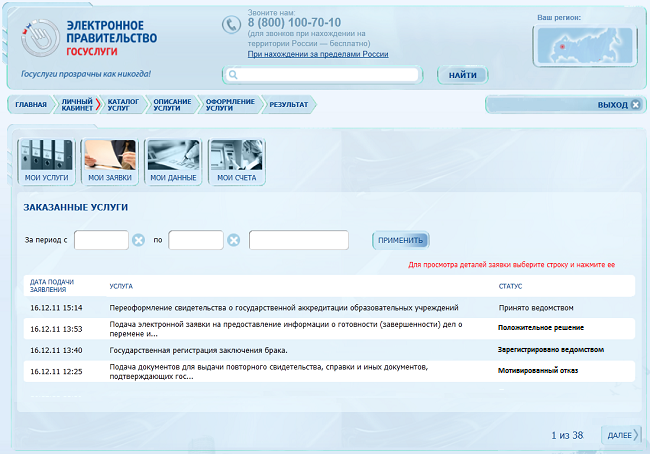
Task: Select row dated 16.12.11 12:25
Action: click(329, 371)
